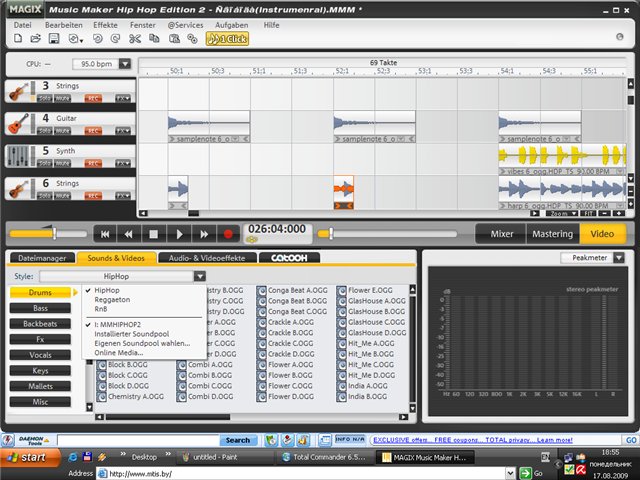640x480 pixels.
Task: Mute track 4 Guitar
Action: (x=63, y=131)
